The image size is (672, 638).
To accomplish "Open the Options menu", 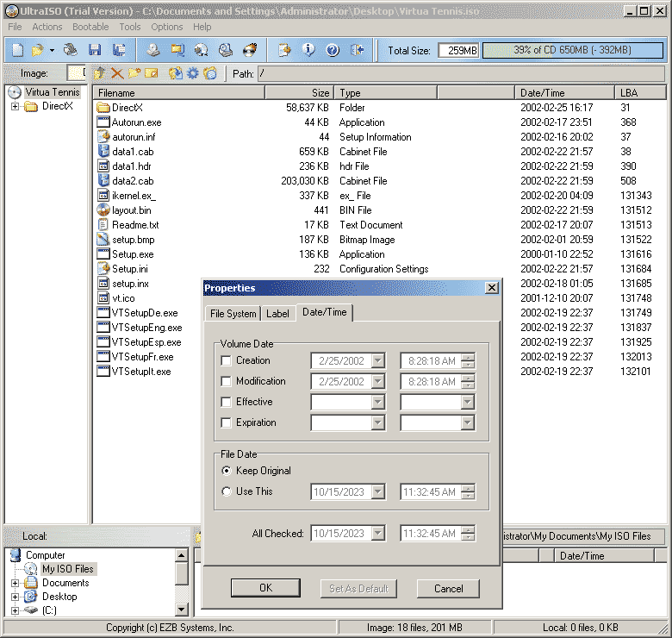I will coord(167,27).
